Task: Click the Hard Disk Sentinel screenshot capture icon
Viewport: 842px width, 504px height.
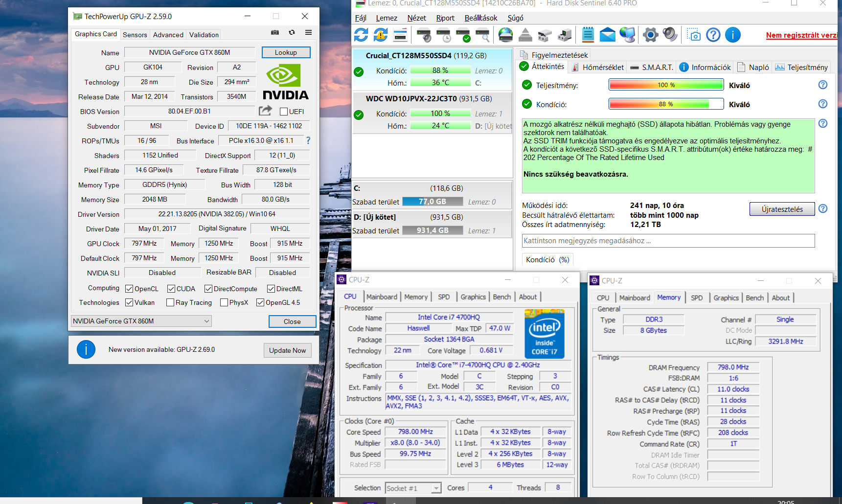Action: click(x=694, y=35)
